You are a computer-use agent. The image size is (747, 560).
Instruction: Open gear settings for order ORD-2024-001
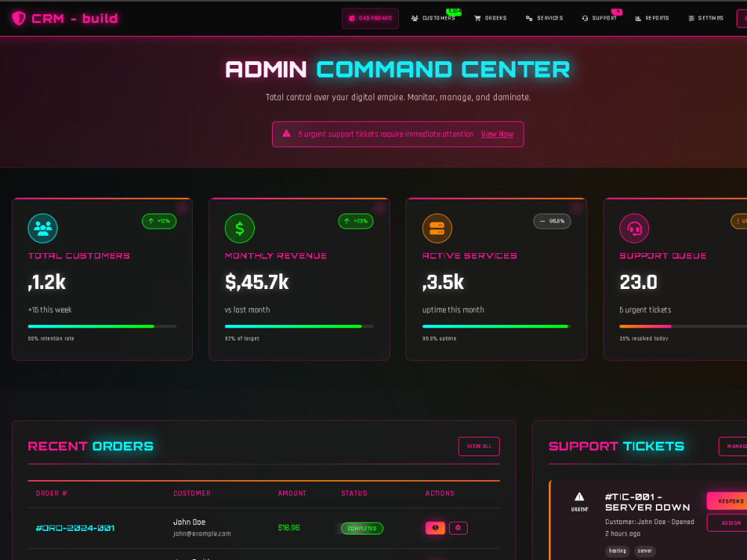[x=459, y=528]
